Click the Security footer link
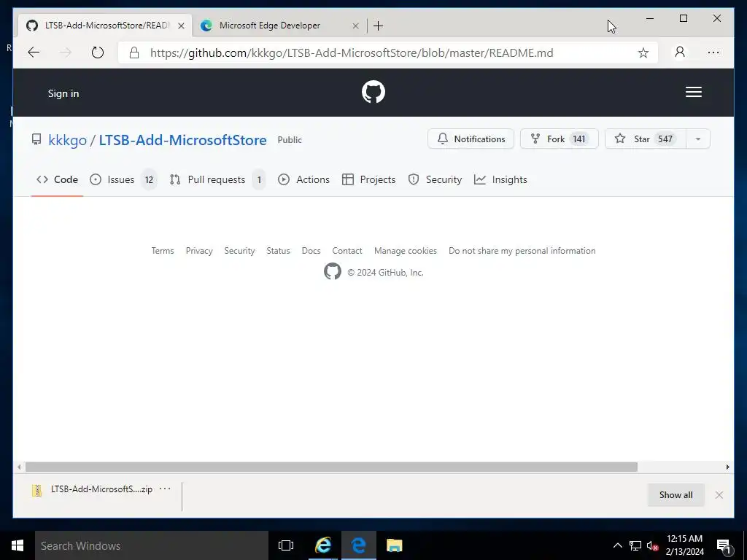The width and height of the screenshot is (747, 560). [x=239, y=251]
